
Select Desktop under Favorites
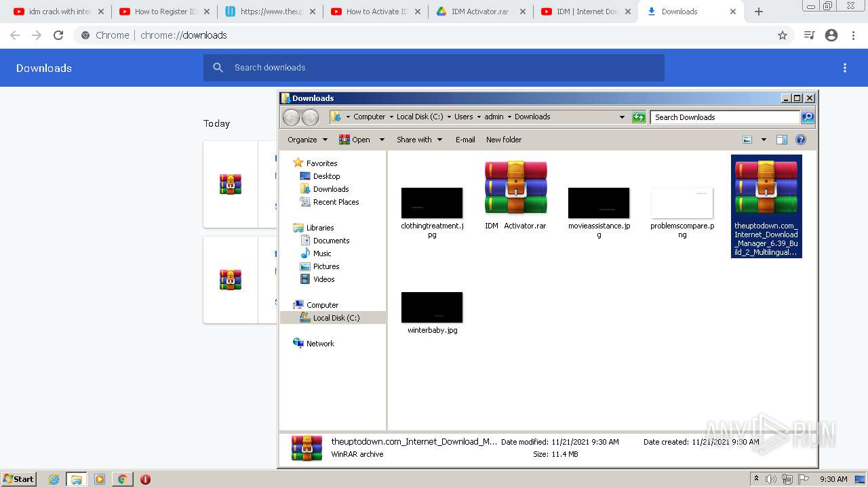[326, 176]
